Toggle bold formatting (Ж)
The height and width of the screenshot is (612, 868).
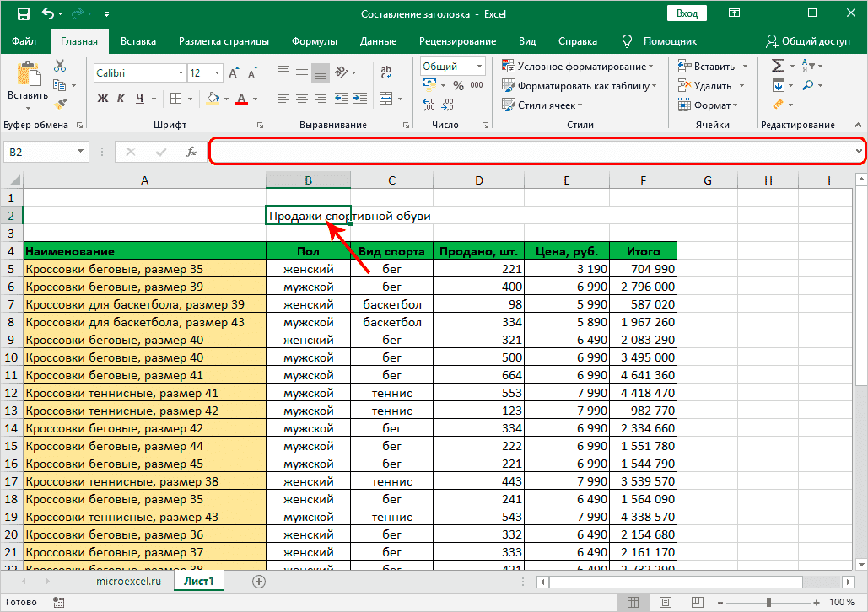(x=103, y=99)
